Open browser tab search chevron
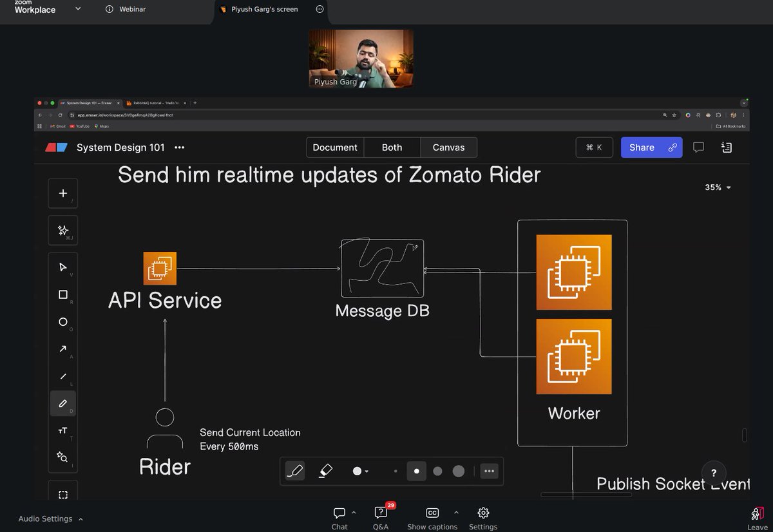This screenshot has width=773, height=532. (744, 102)
